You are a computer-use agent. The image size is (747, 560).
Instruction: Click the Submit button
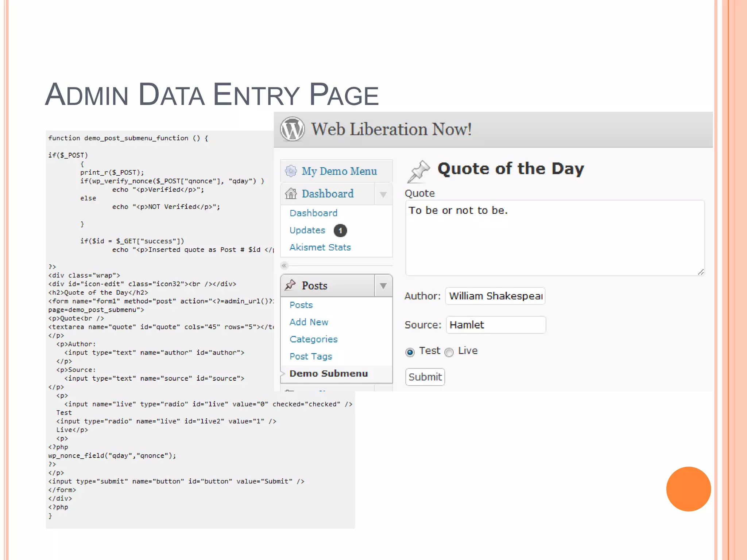[x=425, y=377]
